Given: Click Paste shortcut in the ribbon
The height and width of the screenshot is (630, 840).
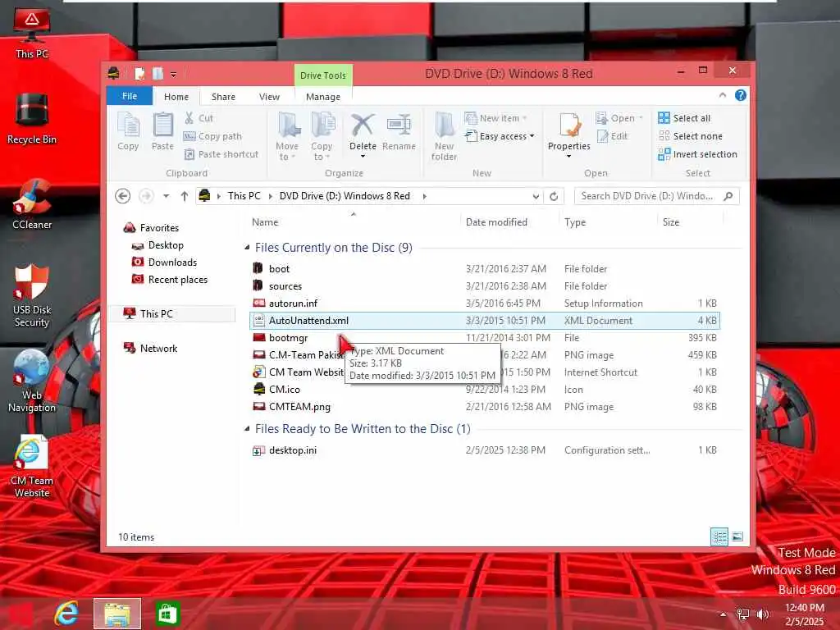Looking at the screenshot, I should tap(221, 154).
